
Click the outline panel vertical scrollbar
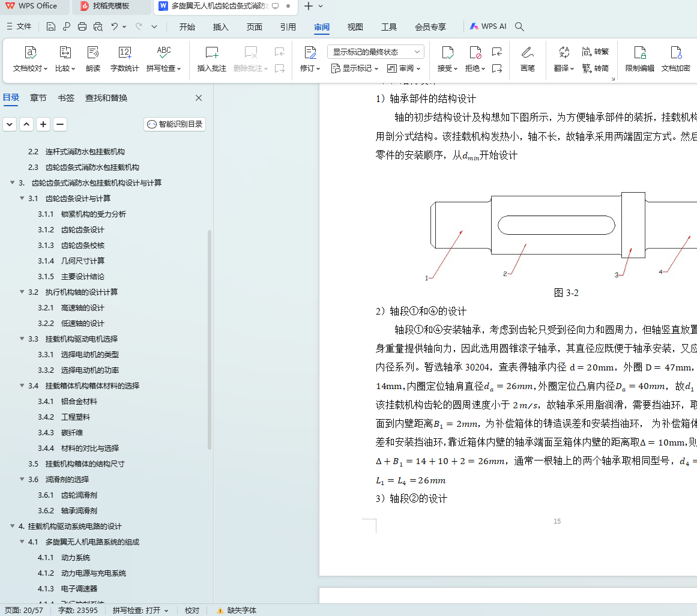coord(210,340)
